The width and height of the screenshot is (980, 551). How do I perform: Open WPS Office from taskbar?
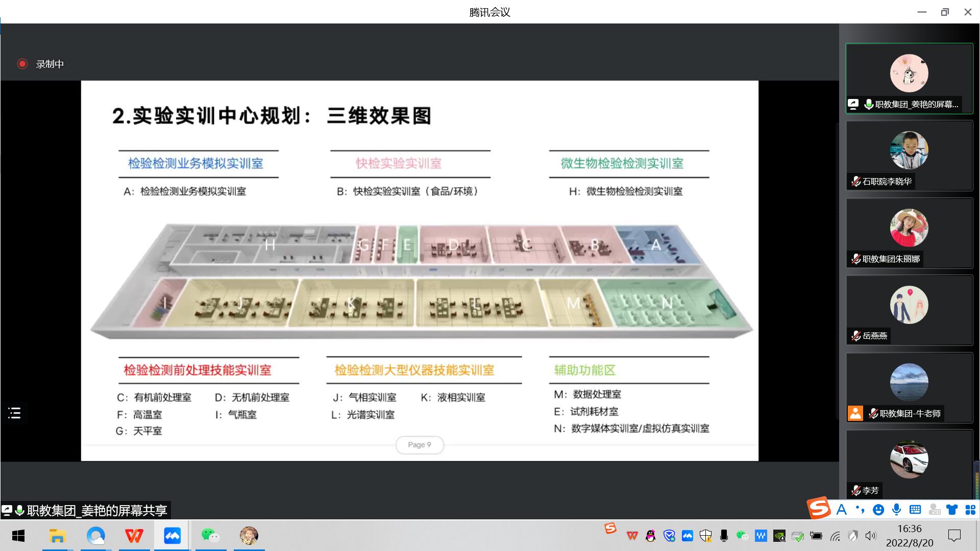(x=134, y=536)
